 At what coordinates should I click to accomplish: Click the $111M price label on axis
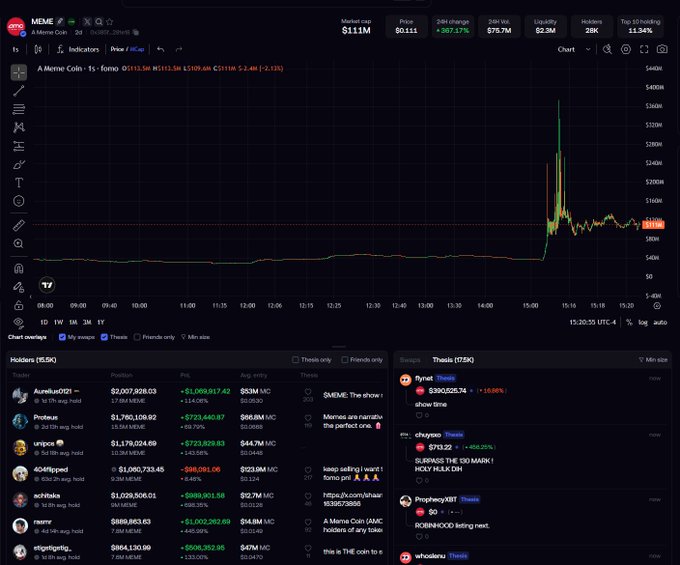(653, 225)
